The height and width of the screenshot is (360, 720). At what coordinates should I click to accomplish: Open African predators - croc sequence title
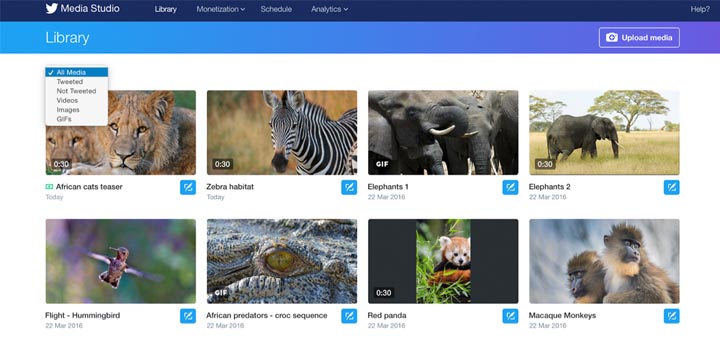coord(267,315)
